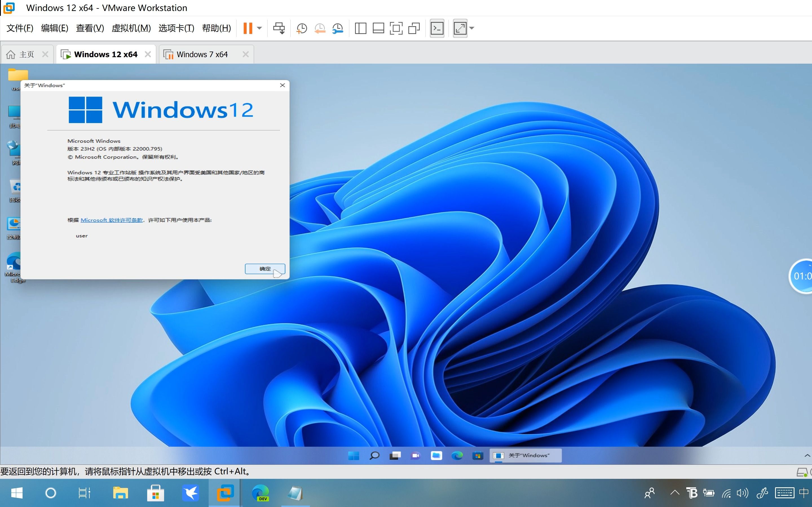Enter full screen mode icon
This screenshot has height=507, width=812.
point(396,28)
